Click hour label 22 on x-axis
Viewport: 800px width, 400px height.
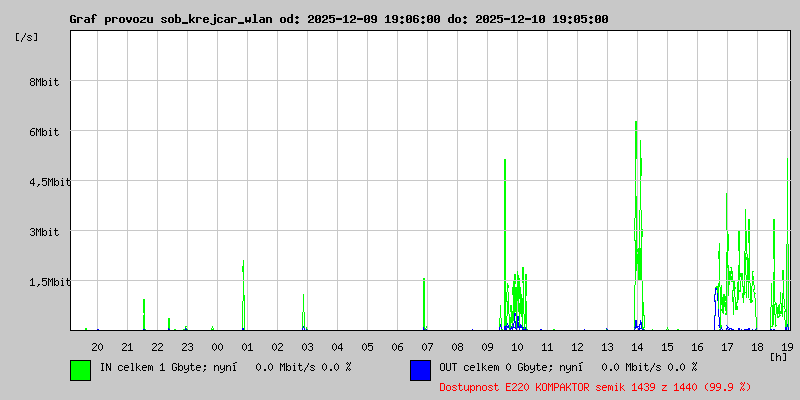point(158,347)
